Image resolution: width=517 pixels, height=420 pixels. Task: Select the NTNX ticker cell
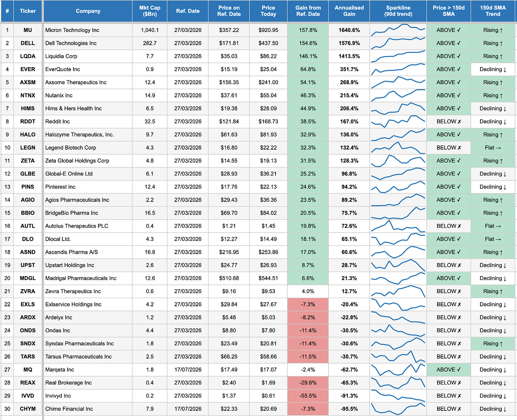pos(28,96)
